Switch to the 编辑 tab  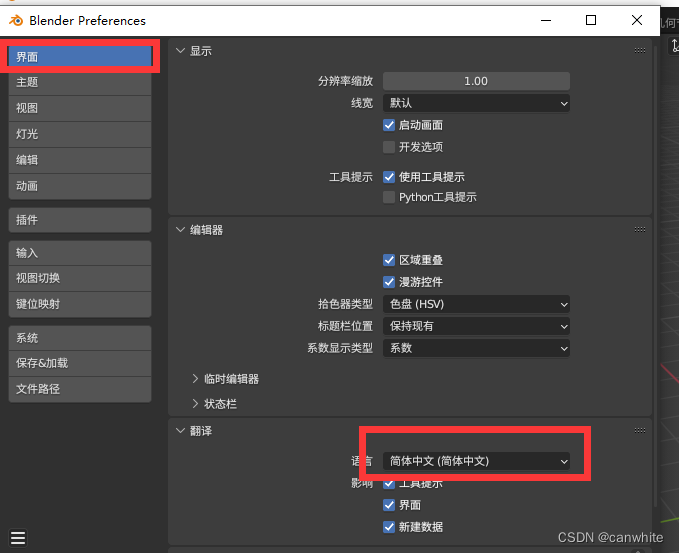coord(80,160)
